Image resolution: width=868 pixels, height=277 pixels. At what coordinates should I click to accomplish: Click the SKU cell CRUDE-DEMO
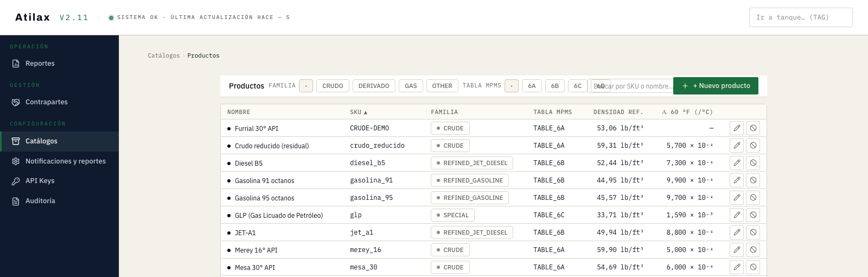click(x=369, y=128)
